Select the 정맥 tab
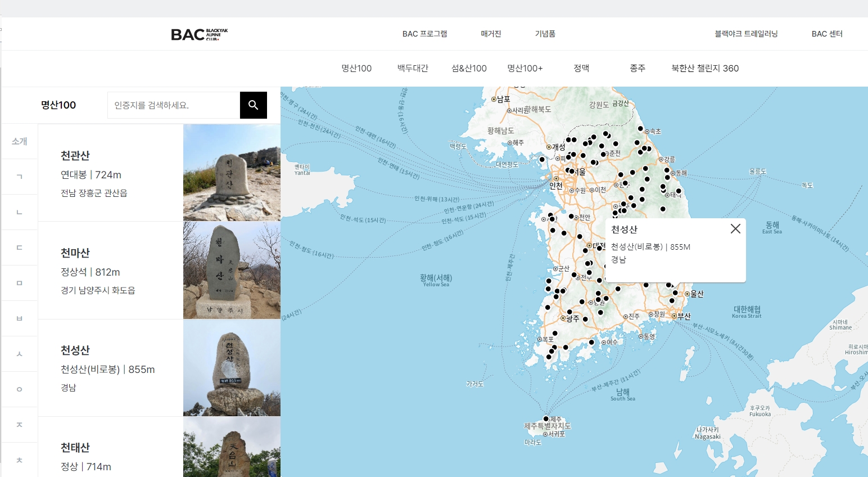The image size is (868, 477). pyautogui.click(x=581, y=68)
